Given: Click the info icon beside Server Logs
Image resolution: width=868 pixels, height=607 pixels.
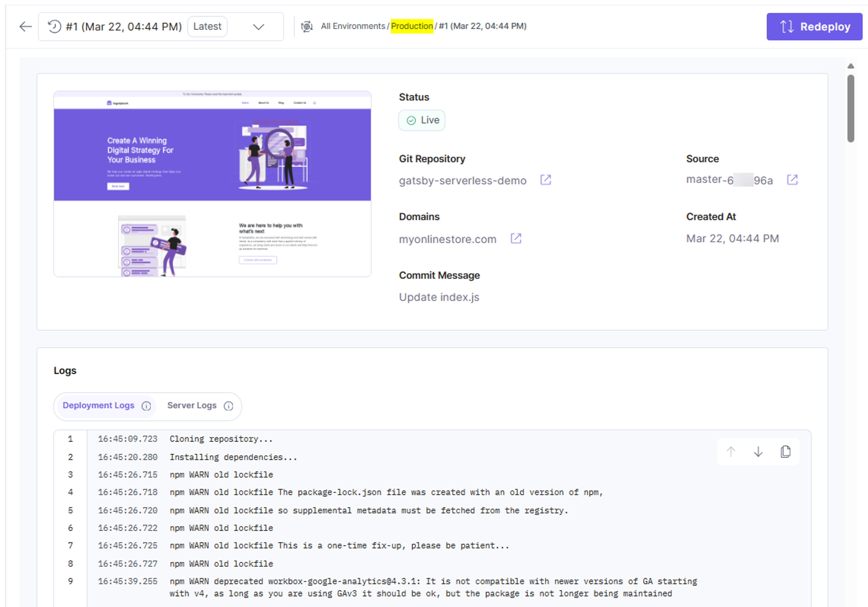Looking at the screenshot, I should (x=228, y=406).
